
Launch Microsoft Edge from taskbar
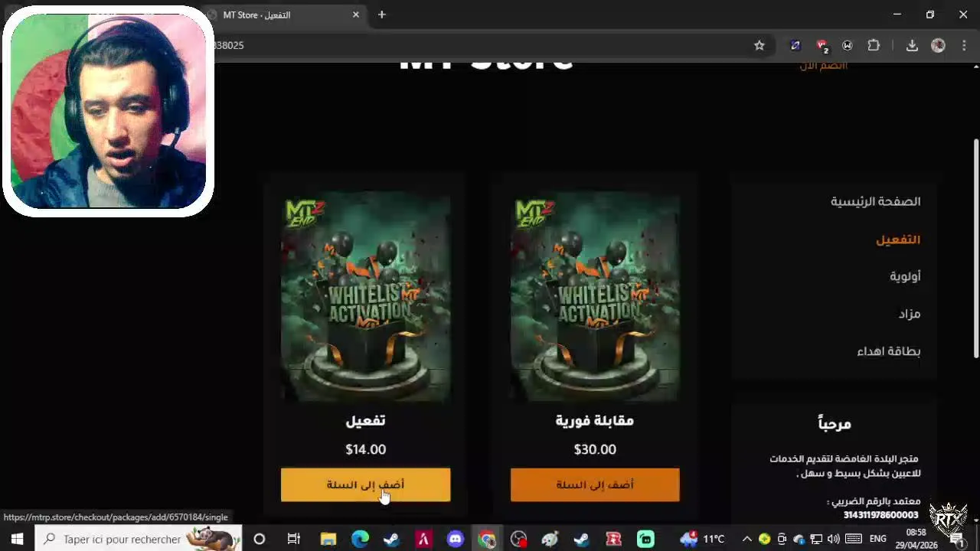pyautogui.click(x=360, y=539)
